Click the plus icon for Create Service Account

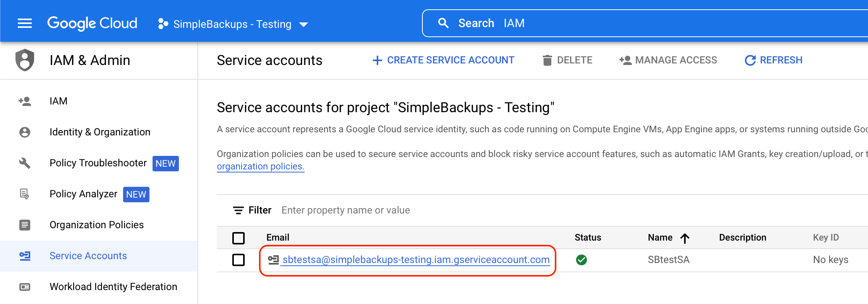pos(377,60)
